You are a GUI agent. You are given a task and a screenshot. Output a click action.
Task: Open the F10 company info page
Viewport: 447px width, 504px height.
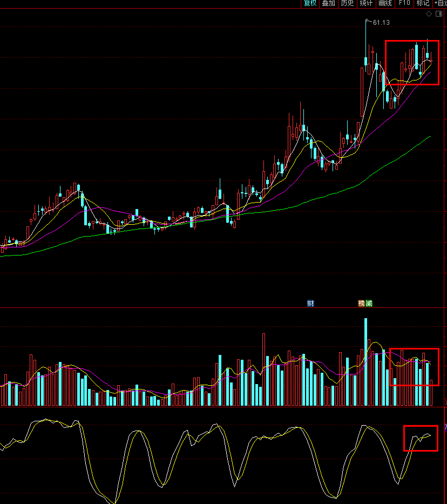404,4
